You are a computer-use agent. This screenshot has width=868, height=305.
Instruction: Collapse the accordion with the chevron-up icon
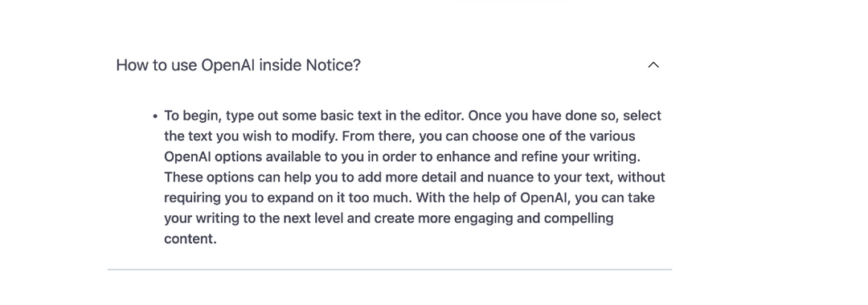653,65
